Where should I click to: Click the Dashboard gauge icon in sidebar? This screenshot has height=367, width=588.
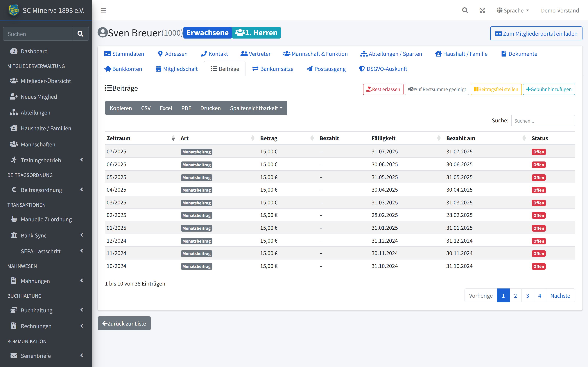(x=14, y=51)
